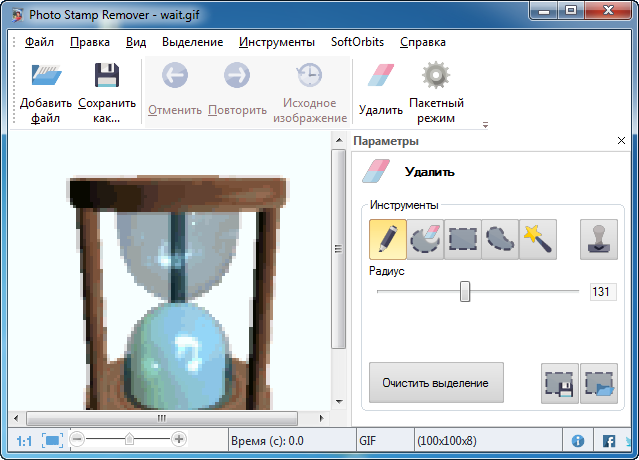
Task: Click the blue info icon
Action: coord(577,441)
